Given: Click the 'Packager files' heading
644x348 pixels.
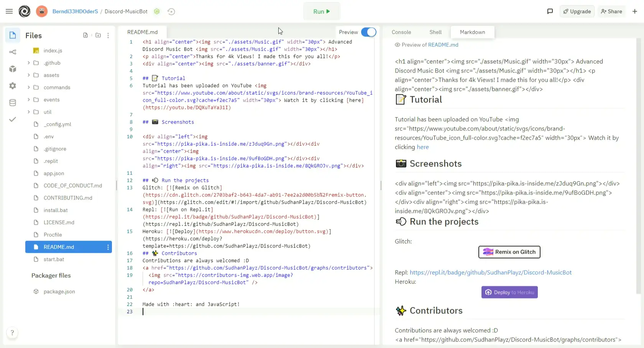Looking at the screenshot, I should coord(51,275).
